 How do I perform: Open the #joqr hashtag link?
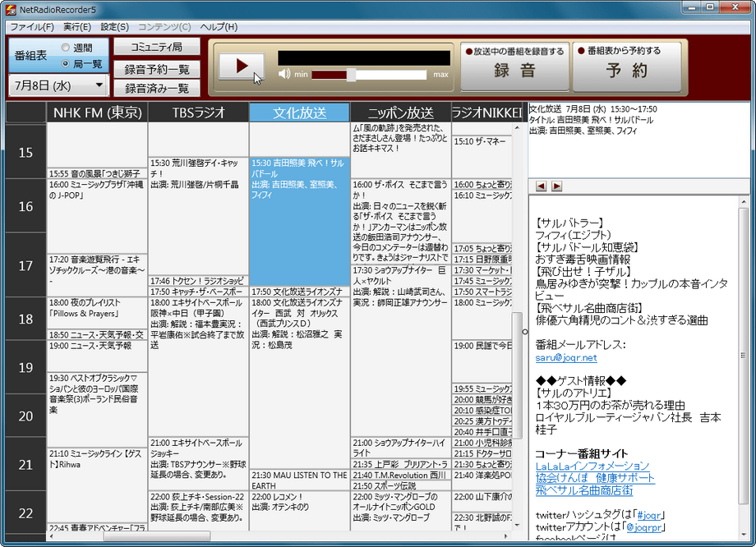[x=649, y=515]
